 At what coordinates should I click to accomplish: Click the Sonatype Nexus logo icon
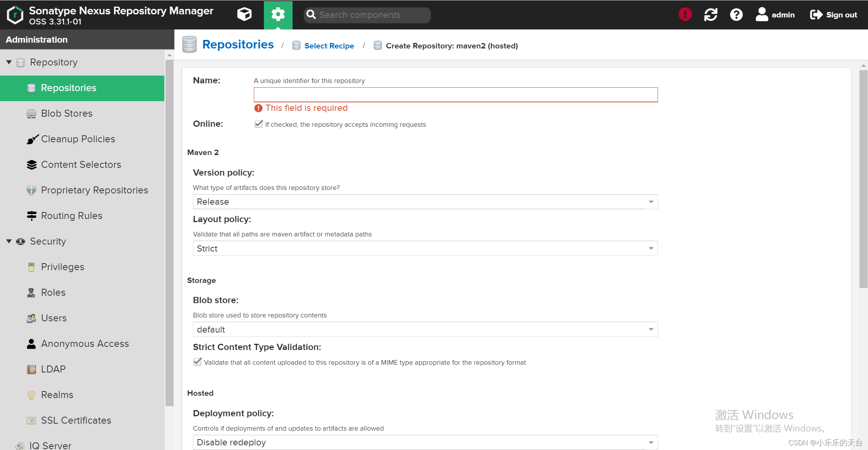tap(15, 15)
